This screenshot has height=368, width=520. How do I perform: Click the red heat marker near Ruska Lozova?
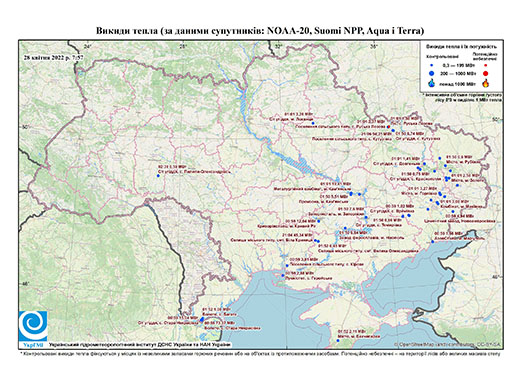[x=388, y=127]
